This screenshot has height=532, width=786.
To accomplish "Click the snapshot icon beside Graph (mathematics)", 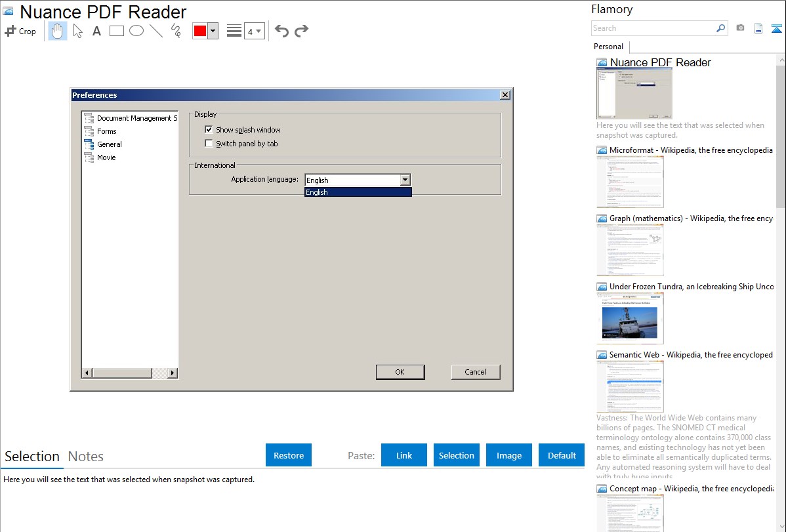I will [602, 218].
